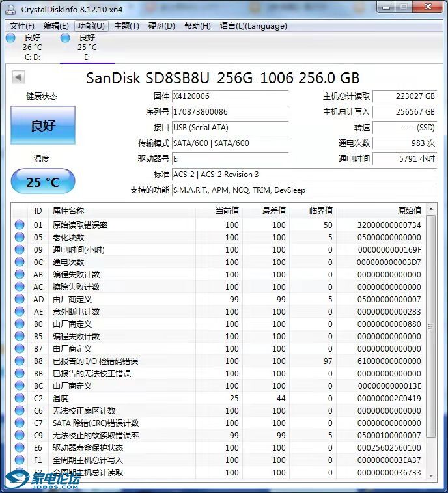
Task: Click status orb for B0 由厂商定义
Action: pyautogui.click(x=20, y=324)
